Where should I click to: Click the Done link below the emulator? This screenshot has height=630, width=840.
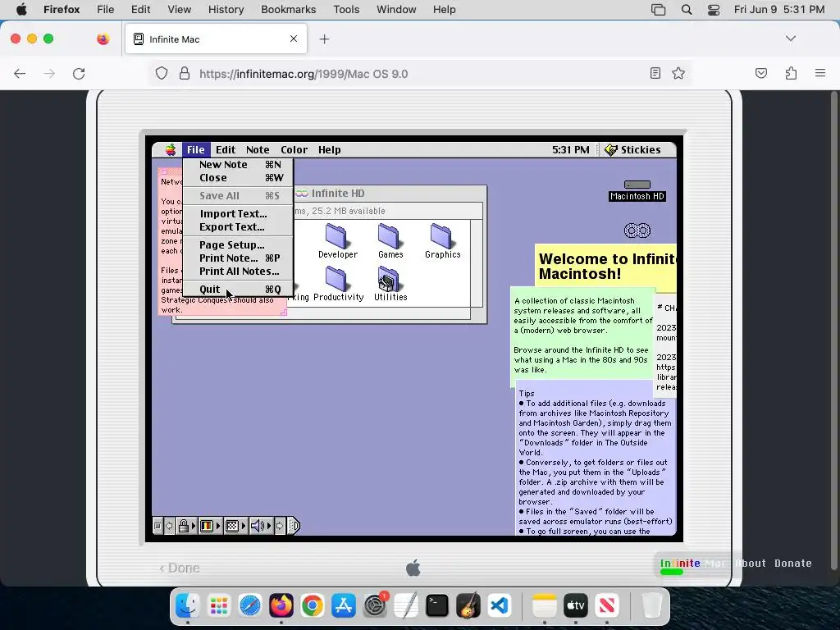(180, 568)
